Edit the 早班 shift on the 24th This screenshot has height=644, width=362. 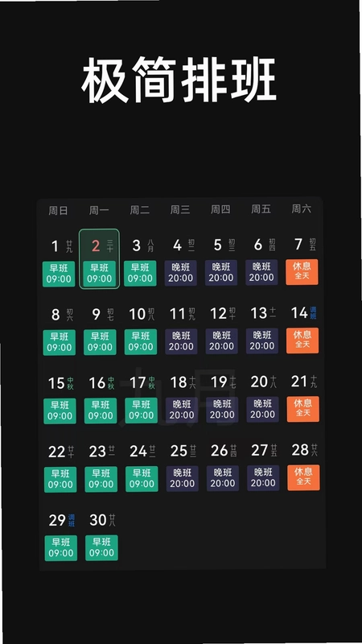142,478
